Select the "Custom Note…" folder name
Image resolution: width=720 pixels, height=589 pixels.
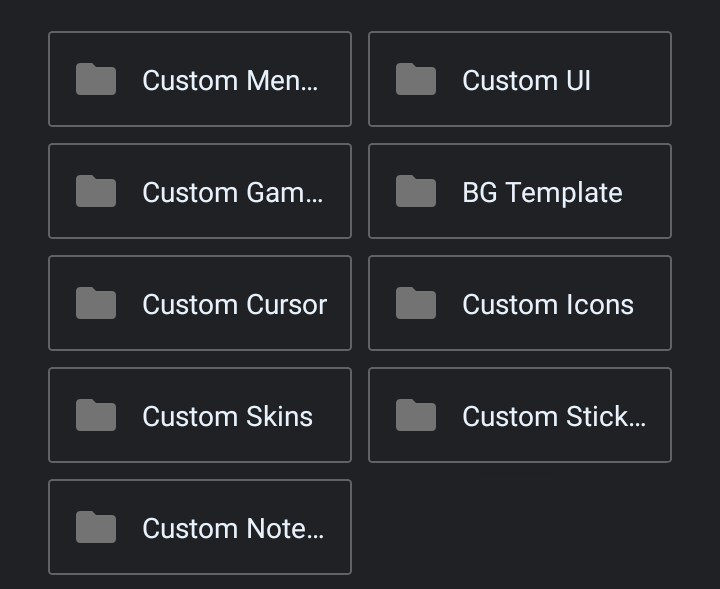point(233,529)
